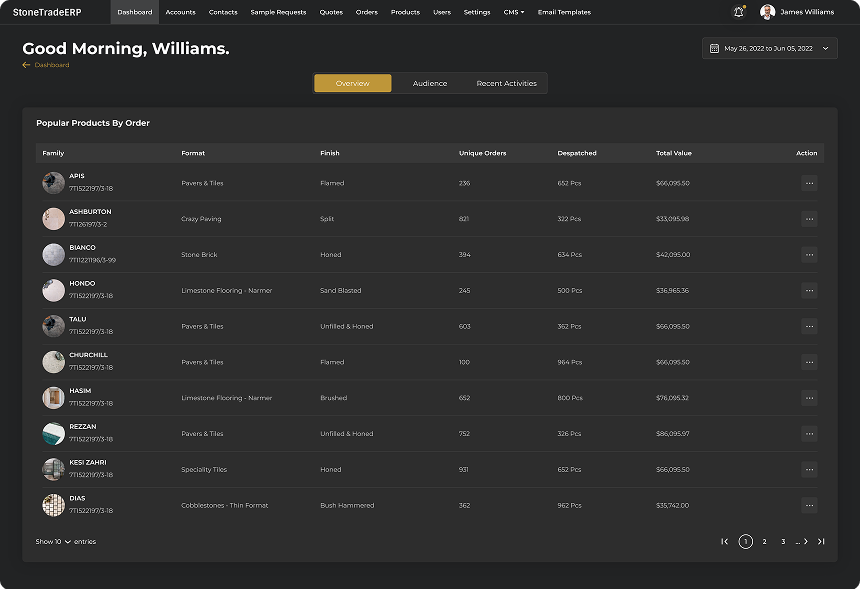Screen dimensions: 860x590
Task: Click the CHURCHILL product name
Action: [88, 355]
